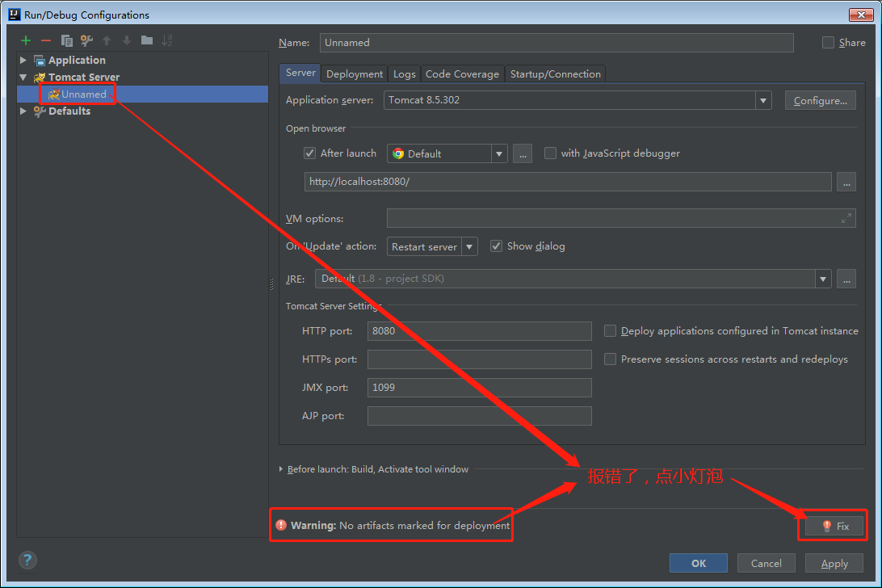Move configuration down with the down arrow

(x=127, y=40)
